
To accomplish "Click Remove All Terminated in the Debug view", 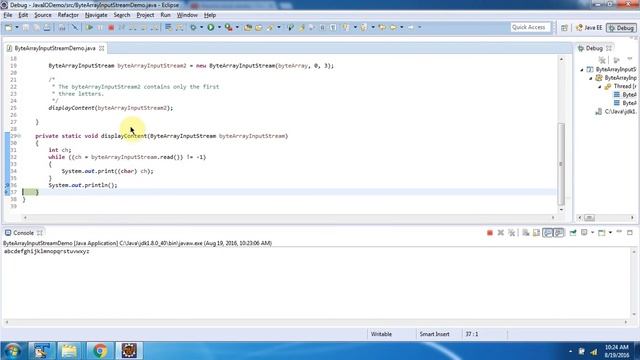I will 602,60.
